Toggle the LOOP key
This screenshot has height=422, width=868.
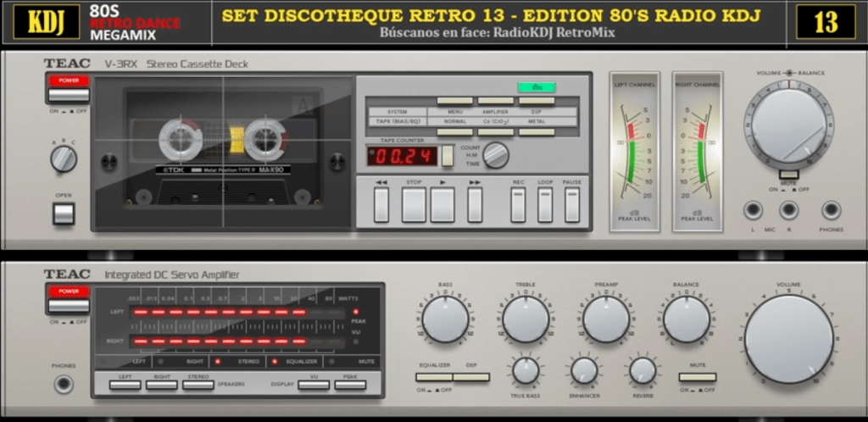(545, 204)
